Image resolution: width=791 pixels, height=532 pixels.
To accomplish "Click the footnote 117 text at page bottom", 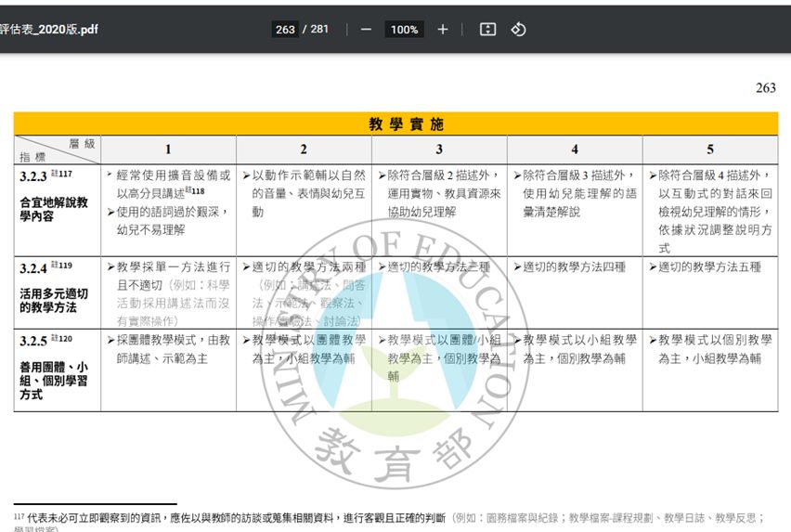I will pos(390,517).
